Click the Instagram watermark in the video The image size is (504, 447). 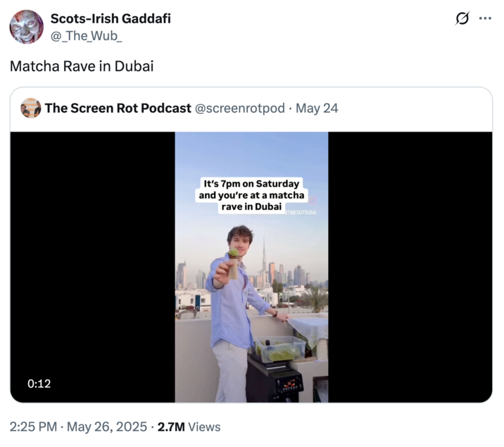[x=313, y=200]
